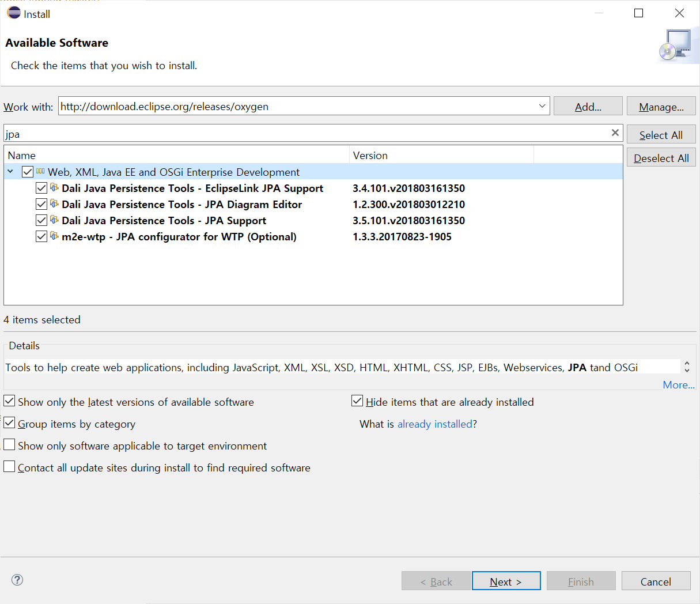
Task: Click feature icon of m2e-wtp JPA configurator row
Action: point(54,236)
